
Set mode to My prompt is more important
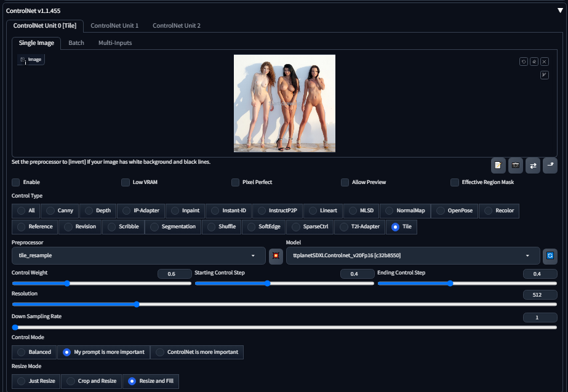click(x=103, y=352)
